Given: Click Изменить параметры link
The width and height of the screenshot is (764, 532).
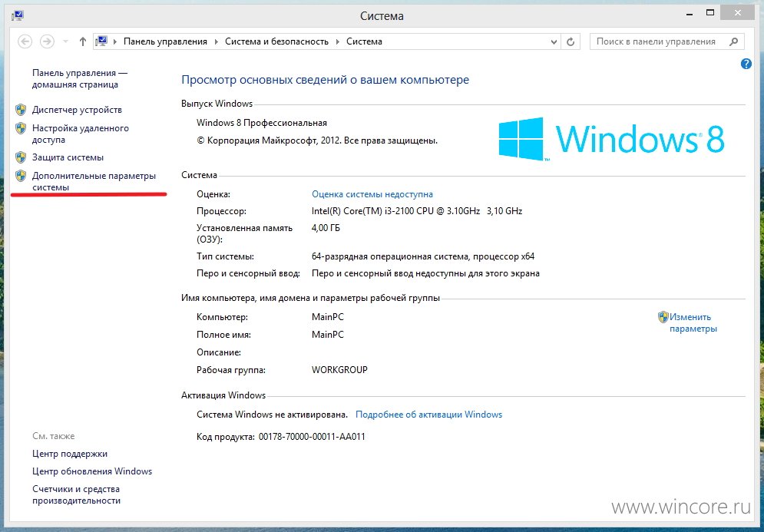Looking at the screenshot, I should click(693, 322).
